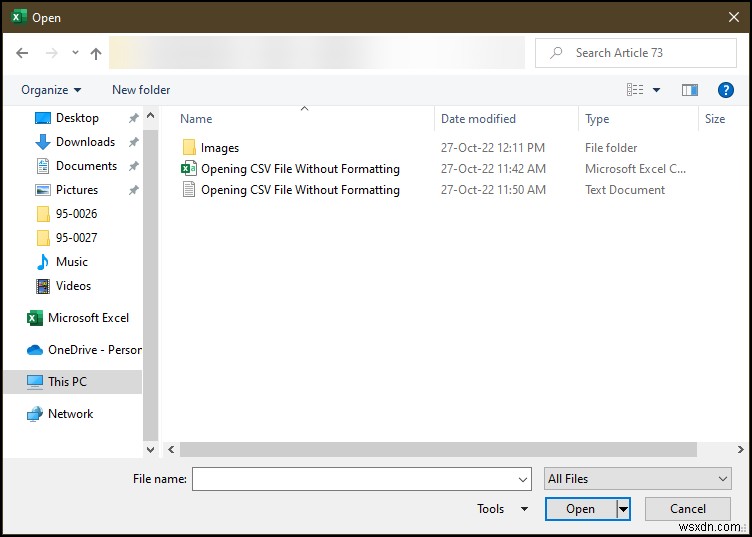Click the Open button

(x=580, y=509)
